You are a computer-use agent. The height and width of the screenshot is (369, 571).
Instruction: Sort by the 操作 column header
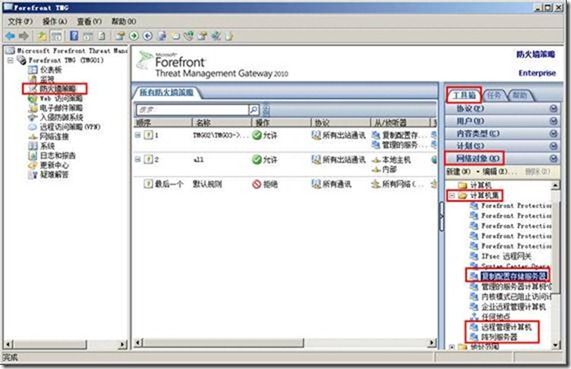281,123
